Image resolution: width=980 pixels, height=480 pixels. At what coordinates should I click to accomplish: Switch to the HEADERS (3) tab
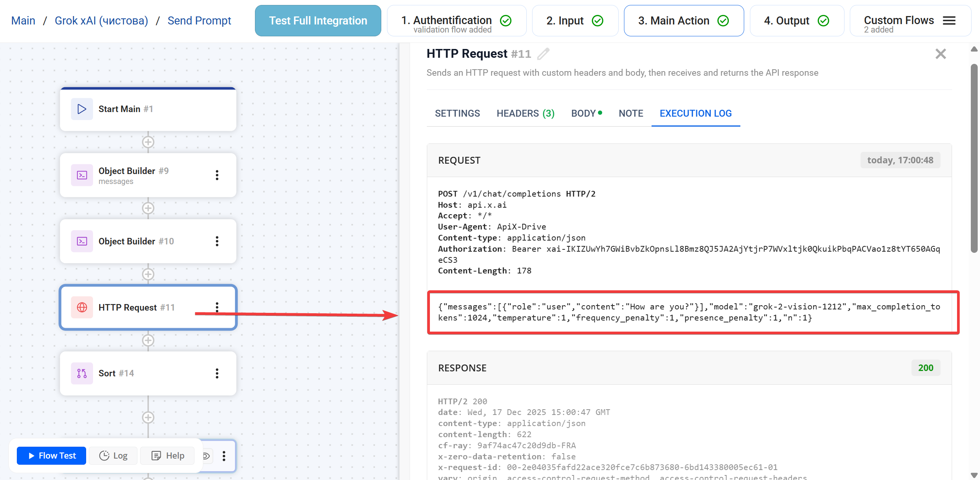(x=525, y=113)
